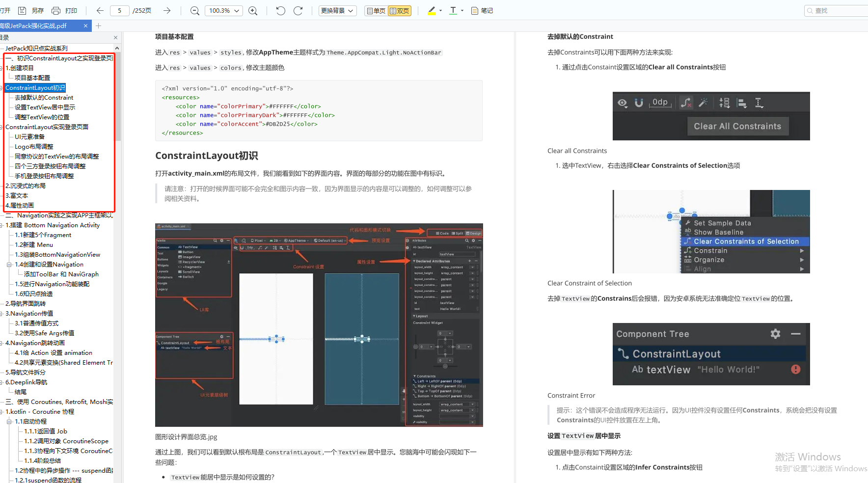Go to the next page arrow
868x483 pixels.
(167, 10)
